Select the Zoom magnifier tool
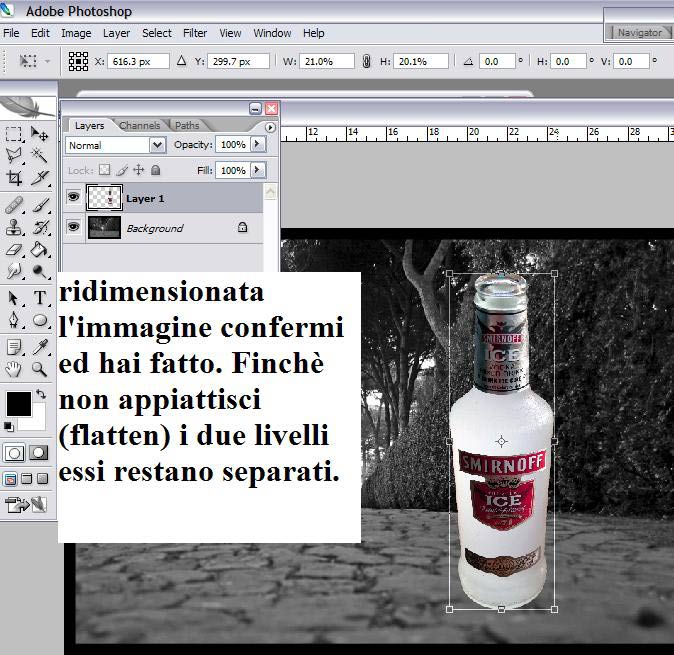 pos(39,369)
